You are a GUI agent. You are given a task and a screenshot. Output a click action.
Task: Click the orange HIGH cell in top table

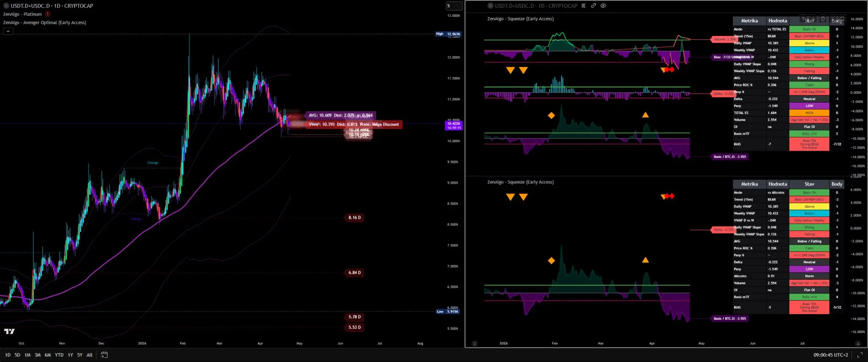(809, 113)
